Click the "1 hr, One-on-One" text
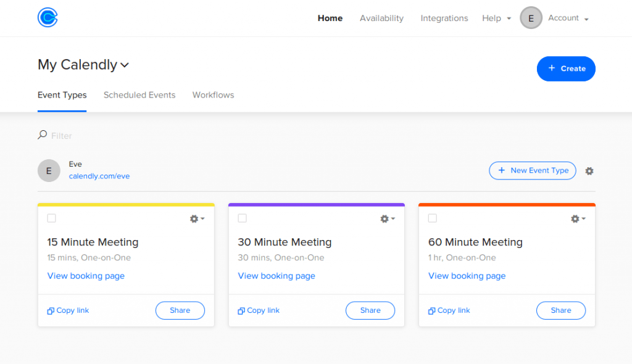632x364 pixels. pos(462,258)
